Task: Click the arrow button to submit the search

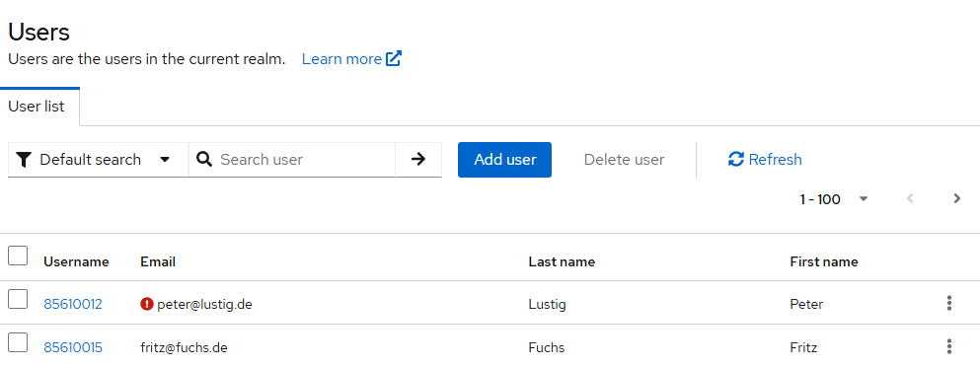Action: coord(418,160)
